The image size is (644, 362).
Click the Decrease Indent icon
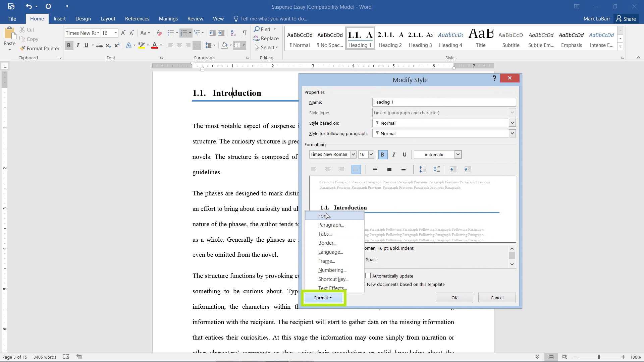click(x=453, y=169)
